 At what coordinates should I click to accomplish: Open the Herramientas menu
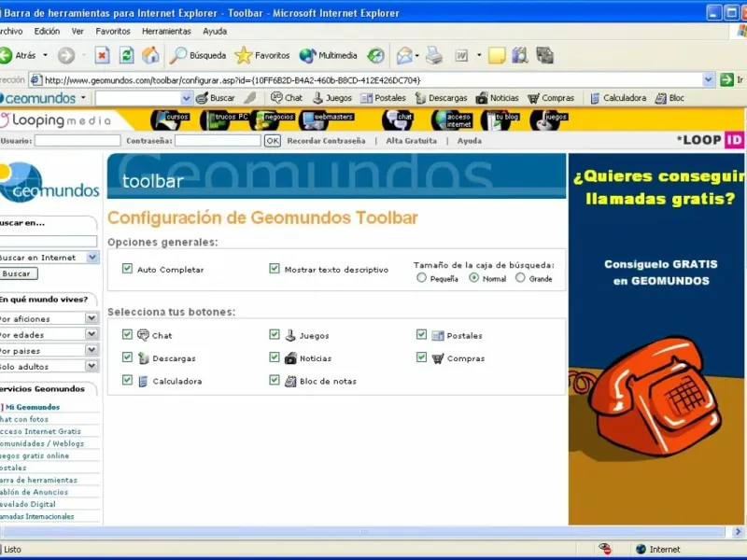[166, 32]
